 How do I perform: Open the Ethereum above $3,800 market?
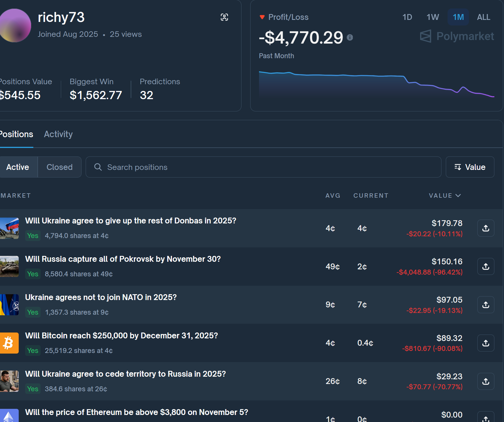[137, 412]
